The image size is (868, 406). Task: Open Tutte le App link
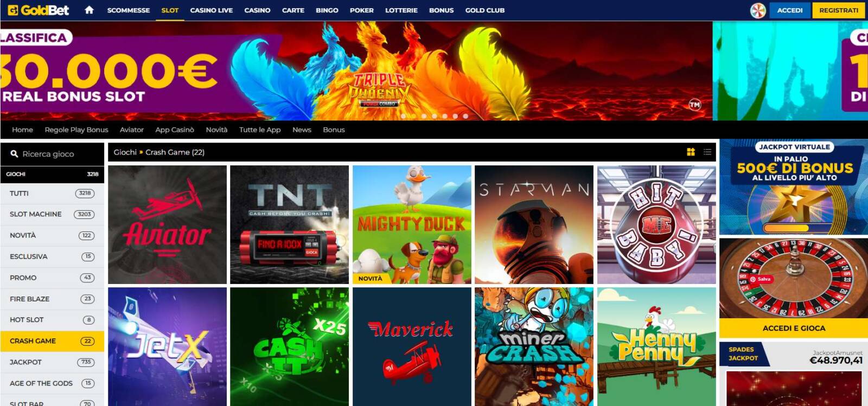(x=260, y=130)
